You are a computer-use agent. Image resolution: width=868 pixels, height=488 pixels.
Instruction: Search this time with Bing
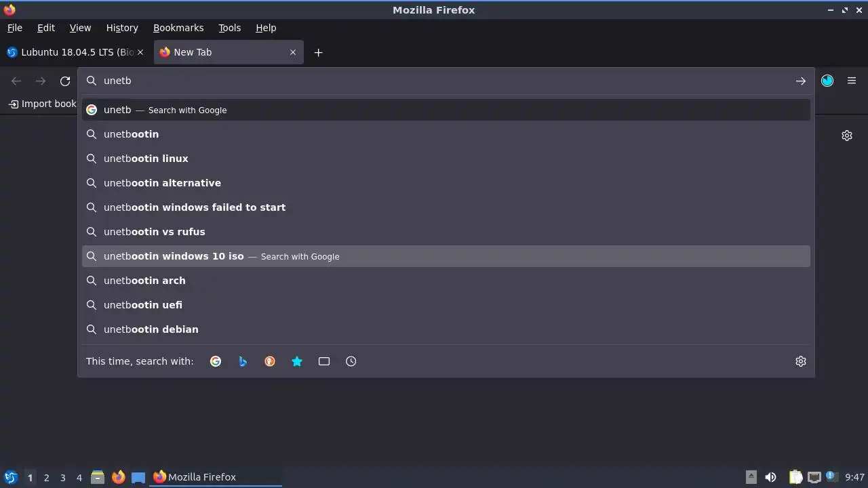[243, 361]
